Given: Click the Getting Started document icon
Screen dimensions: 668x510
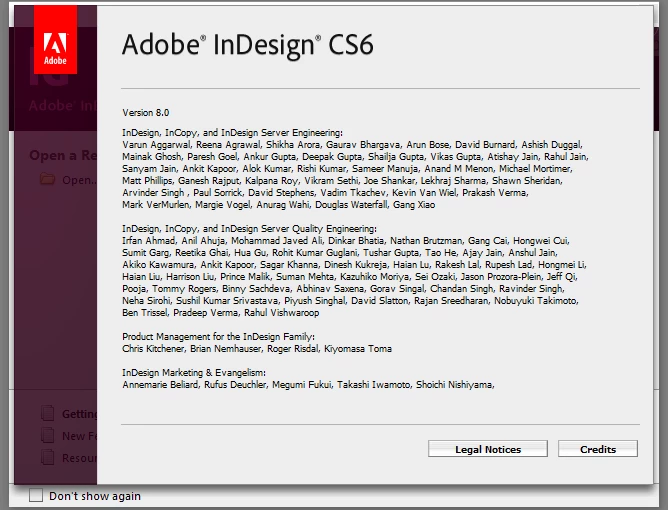Looking at the screenshot, I should pyautogui.click(x=47, y=413).
